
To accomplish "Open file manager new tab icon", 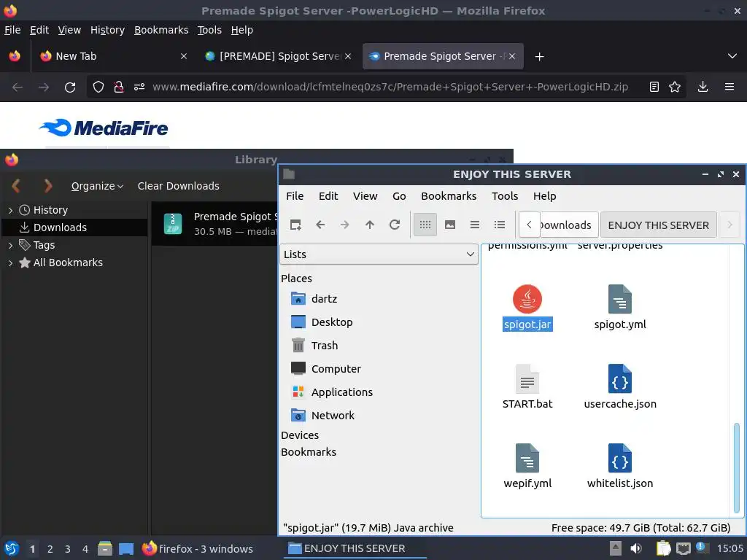I will coord(295,225).
